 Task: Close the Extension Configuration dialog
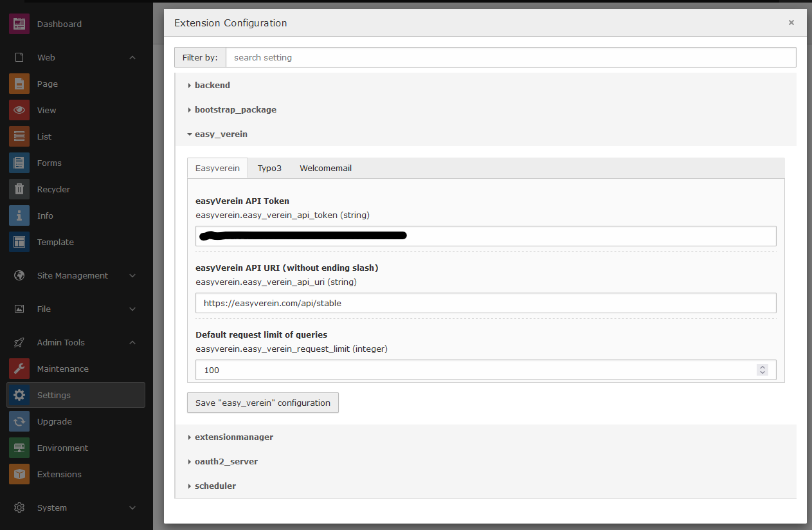(x=791, y=23)
